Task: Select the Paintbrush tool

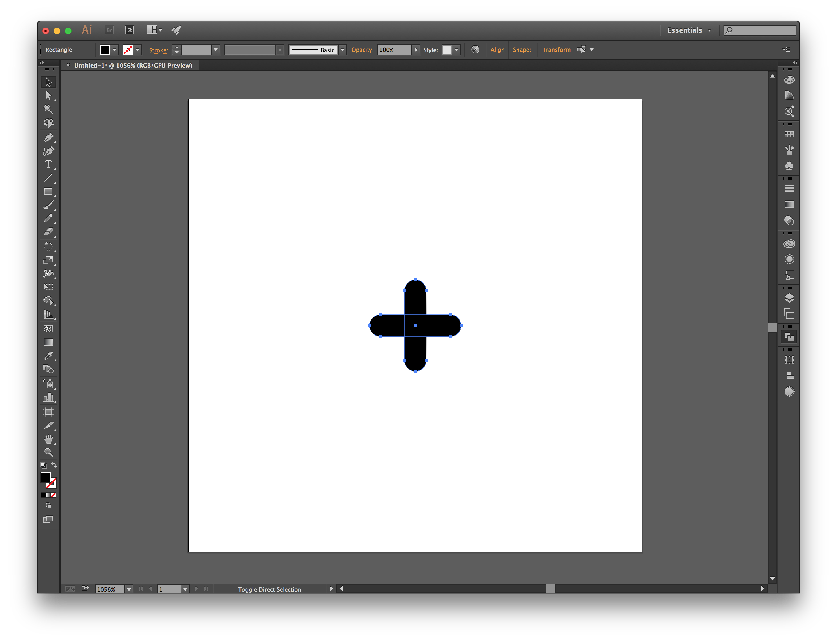Action: [48, 205]
